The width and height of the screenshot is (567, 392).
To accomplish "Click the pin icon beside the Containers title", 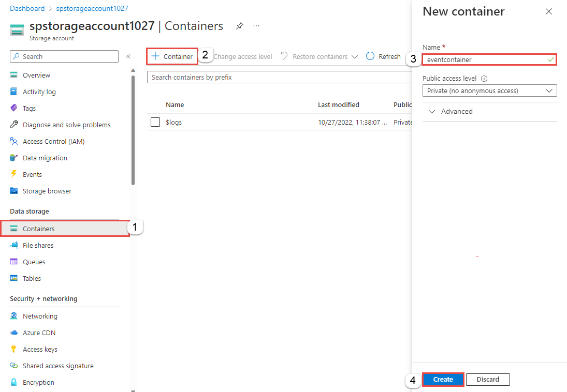I will [239, 26].
